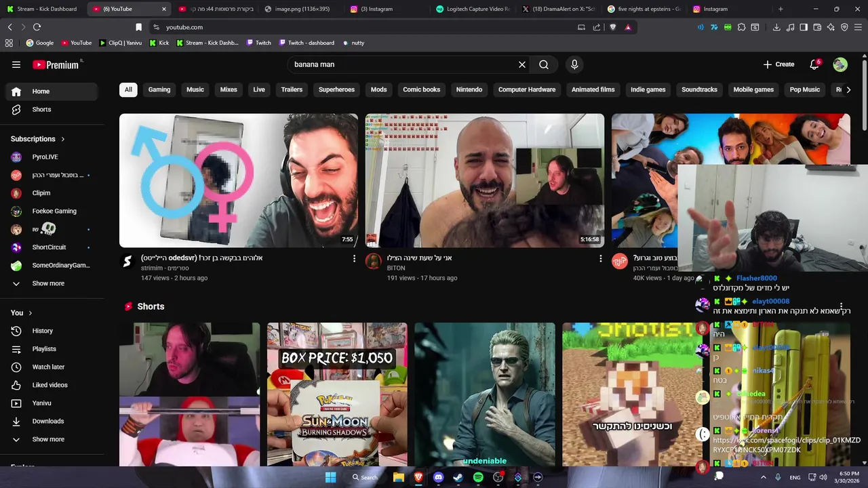This screenshot has height=488, width=868.
Task: Open a new browser tab
Action: pyautogui.click(x=781, y=9)
